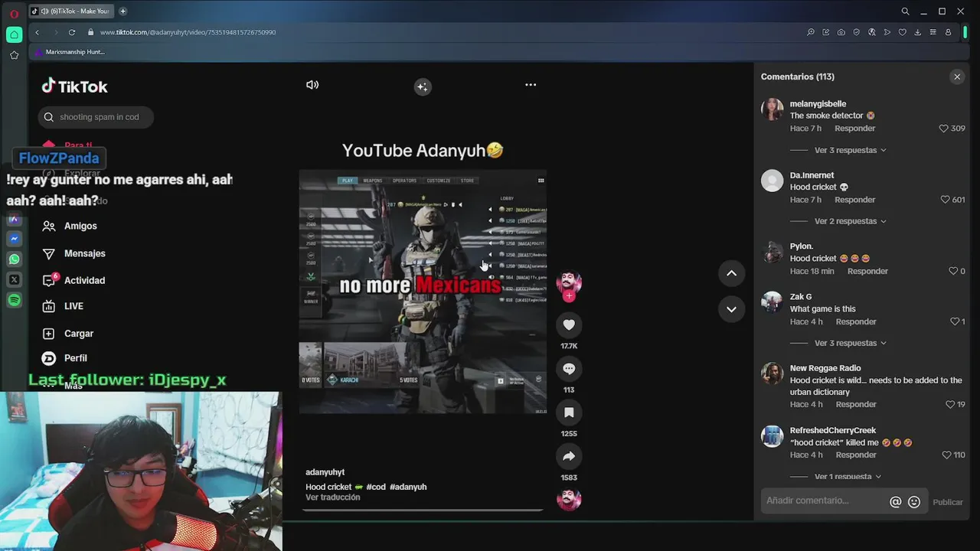This screenshot has height=551, width=980.
Task: Open Mensajes in the TikTok sidebar
Action: click(75, 253)
